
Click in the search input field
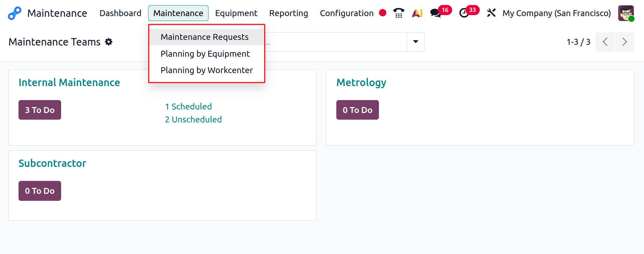(x=335, y=42)
